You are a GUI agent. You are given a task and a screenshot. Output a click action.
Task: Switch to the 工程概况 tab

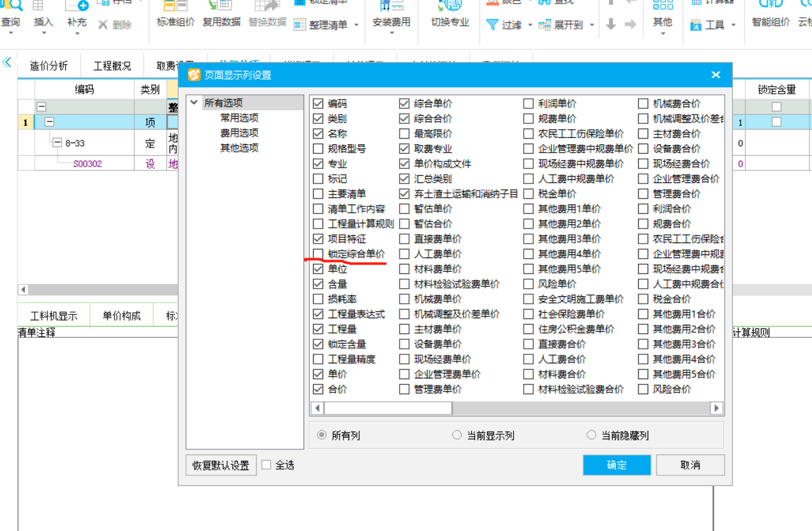pyautogui.click(x=113, y=66)
